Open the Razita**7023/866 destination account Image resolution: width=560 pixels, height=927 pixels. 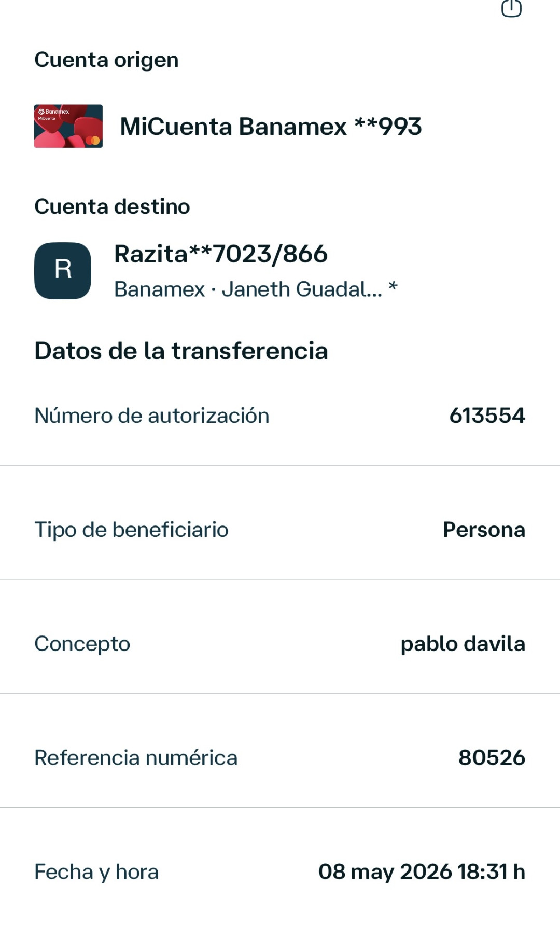point(221,254)
